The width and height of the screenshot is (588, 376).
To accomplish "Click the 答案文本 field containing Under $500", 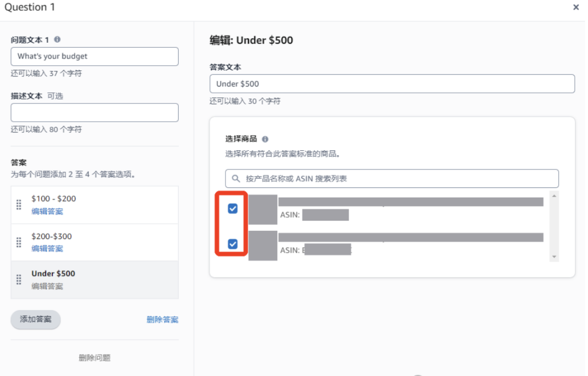I will [392, 84].
